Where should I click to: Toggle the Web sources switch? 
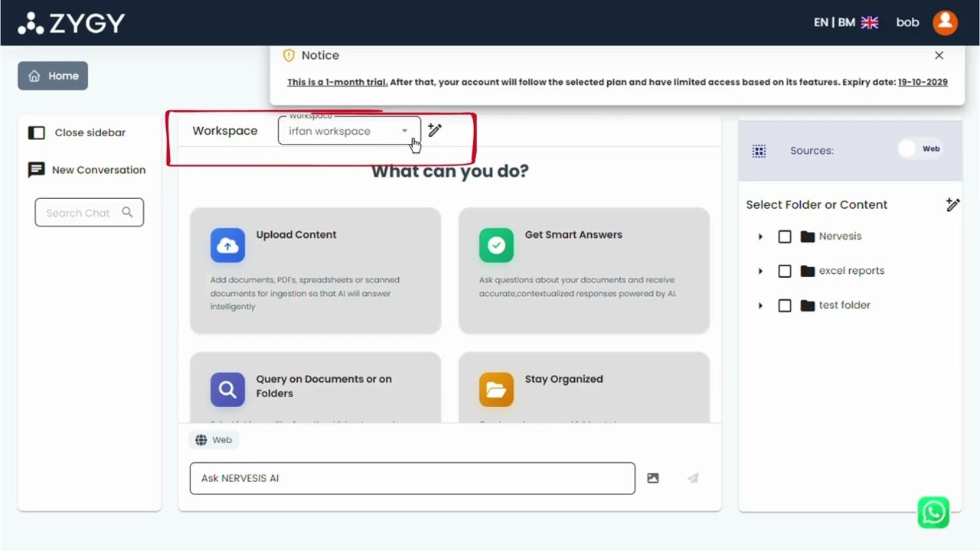(x=920, y=149)
